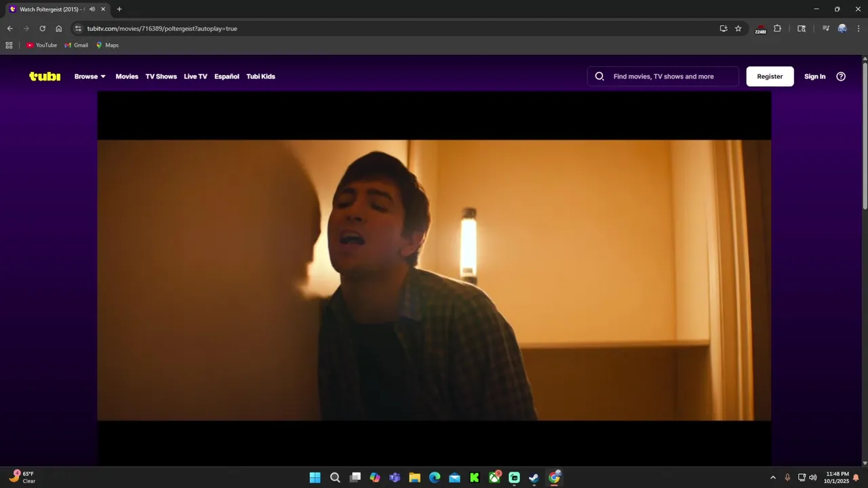Open the weather widget showing 65°F Clear

(23, 478)
